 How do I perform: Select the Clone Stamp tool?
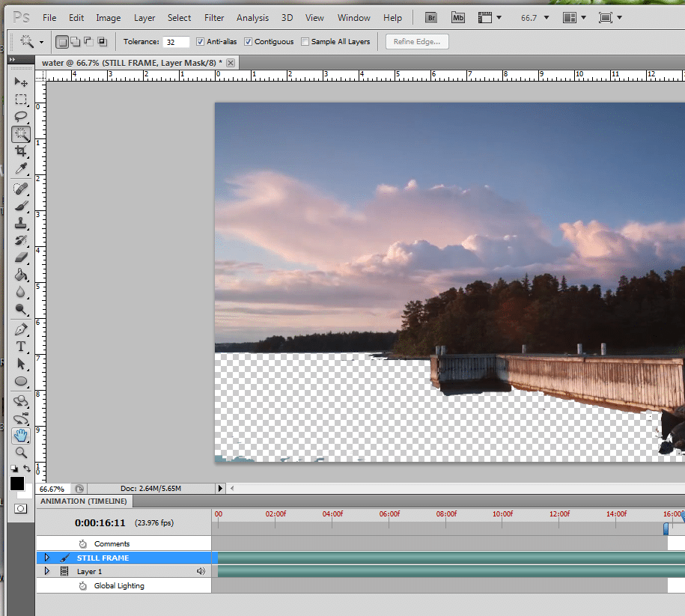coord(21,223)
